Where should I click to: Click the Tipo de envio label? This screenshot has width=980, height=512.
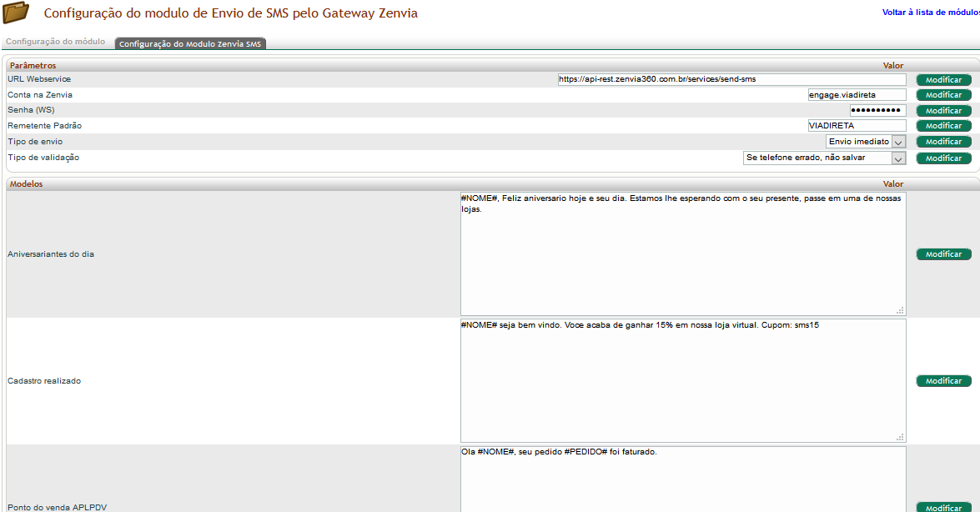pyautogui.click(x=35, y=142)
